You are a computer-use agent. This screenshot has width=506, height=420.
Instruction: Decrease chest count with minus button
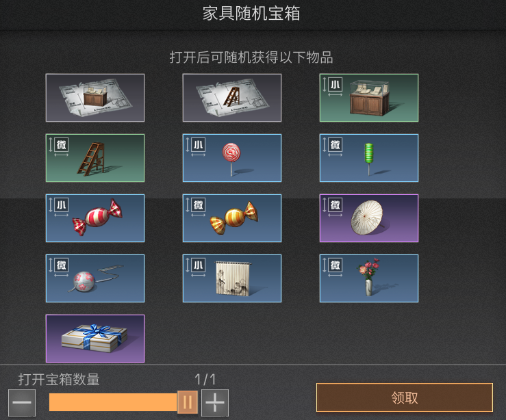click(x=22, y=403)
